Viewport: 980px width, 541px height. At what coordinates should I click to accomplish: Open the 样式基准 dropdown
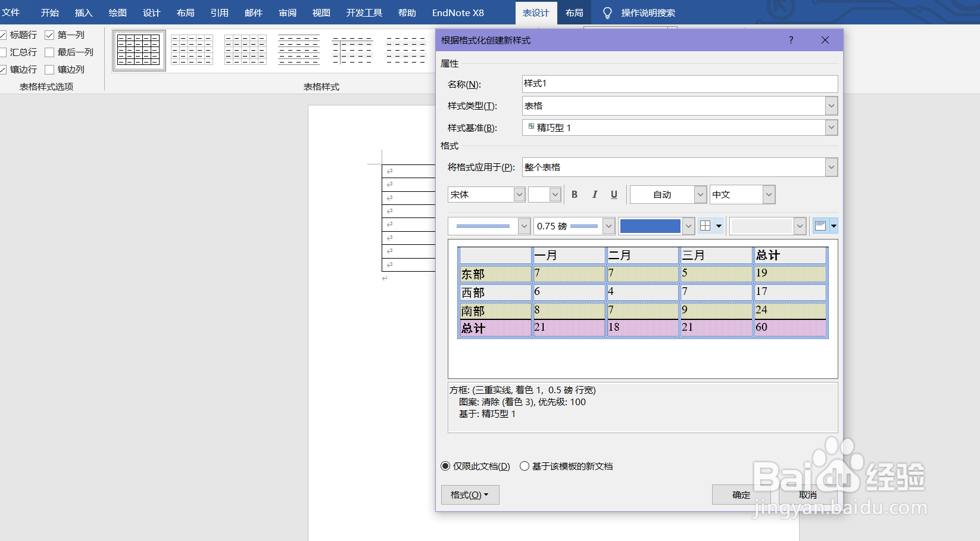831,128
